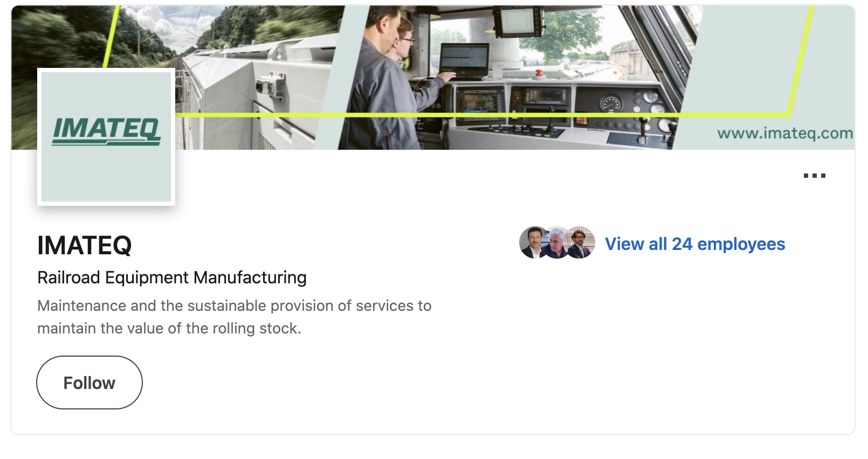This screenshot has height=459, width=868.
Task: Click the round speed gauge on cab console
Action: pos(611,102)
